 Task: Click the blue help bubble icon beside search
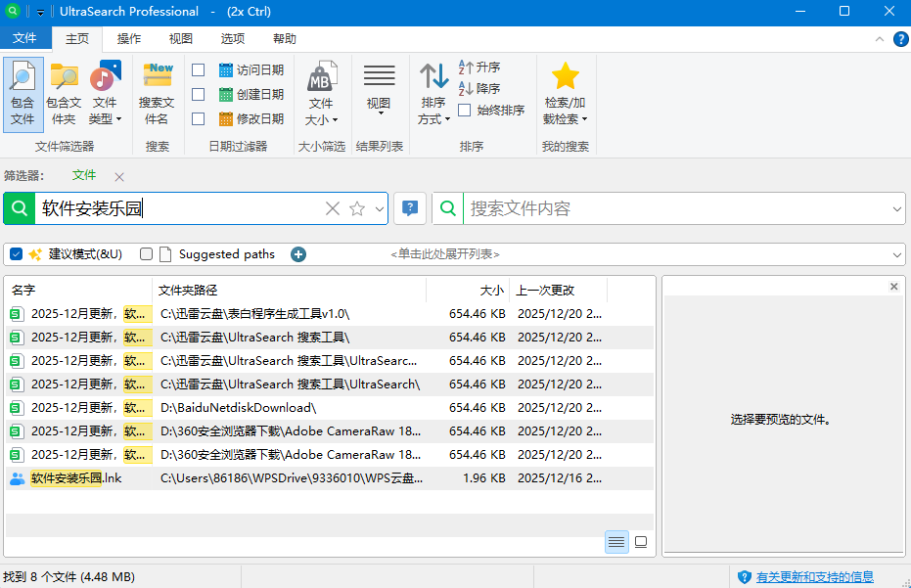click(410, 208)
